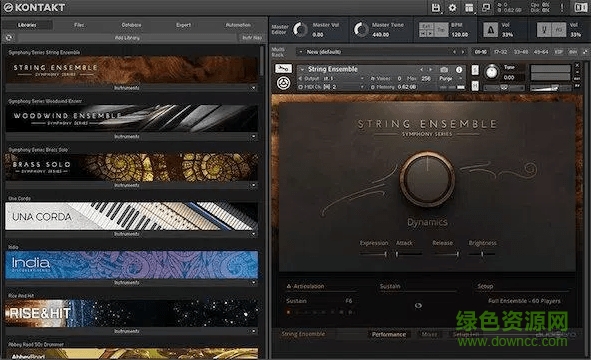Click the large Dynamics knob

[x=427, y=179]
